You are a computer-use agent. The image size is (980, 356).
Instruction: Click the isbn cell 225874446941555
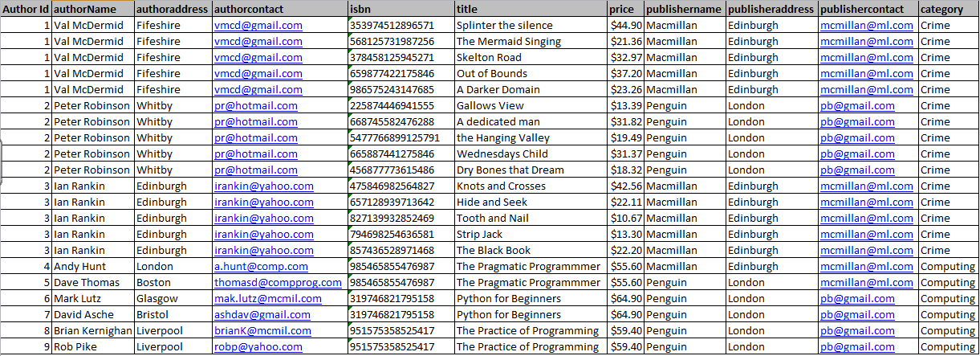pos(401,105)
